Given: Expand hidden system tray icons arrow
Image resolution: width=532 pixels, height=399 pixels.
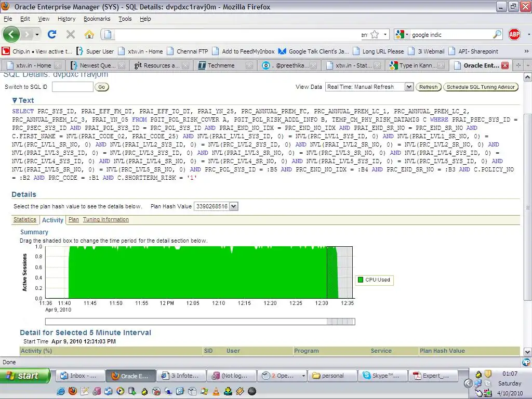Looking at the screenshot, I should click(468, 383).
